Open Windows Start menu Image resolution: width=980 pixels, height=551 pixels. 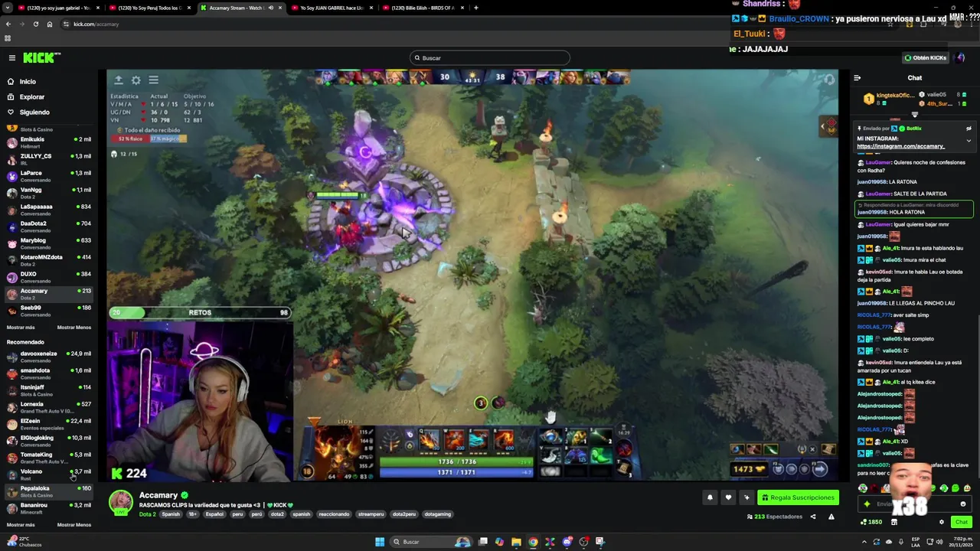click(x=379, y=542)
